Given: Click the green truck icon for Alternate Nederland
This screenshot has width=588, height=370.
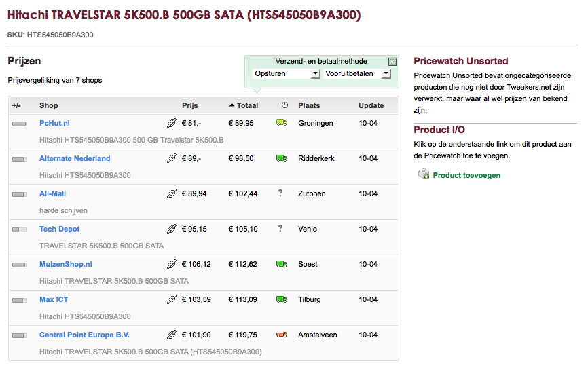Looking at the screenshot, I should click(282, 158).
